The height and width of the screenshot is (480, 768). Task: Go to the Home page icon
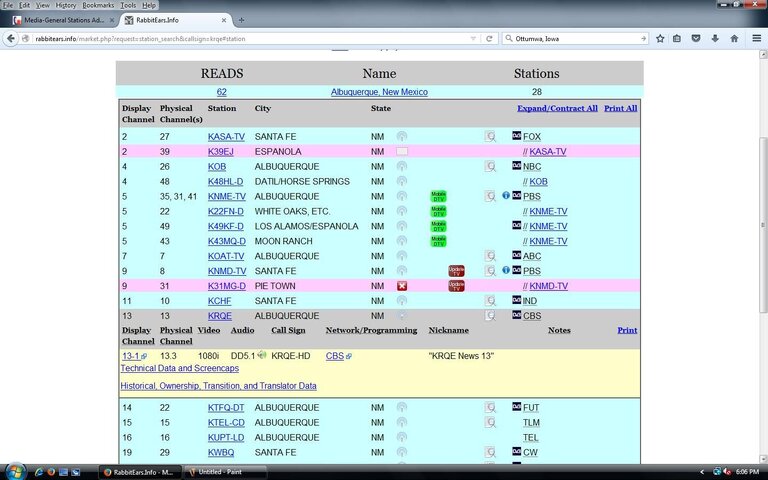[734, 38]
